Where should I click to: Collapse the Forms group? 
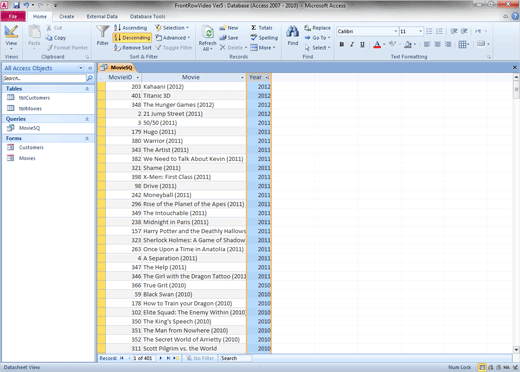[x=87, y=138]
